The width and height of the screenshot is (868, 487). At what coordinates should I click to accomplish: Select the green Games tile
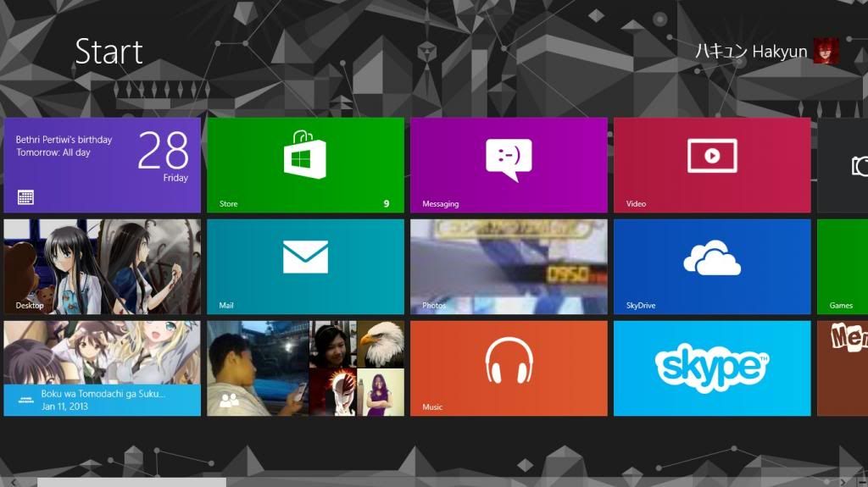click(843, 266)
